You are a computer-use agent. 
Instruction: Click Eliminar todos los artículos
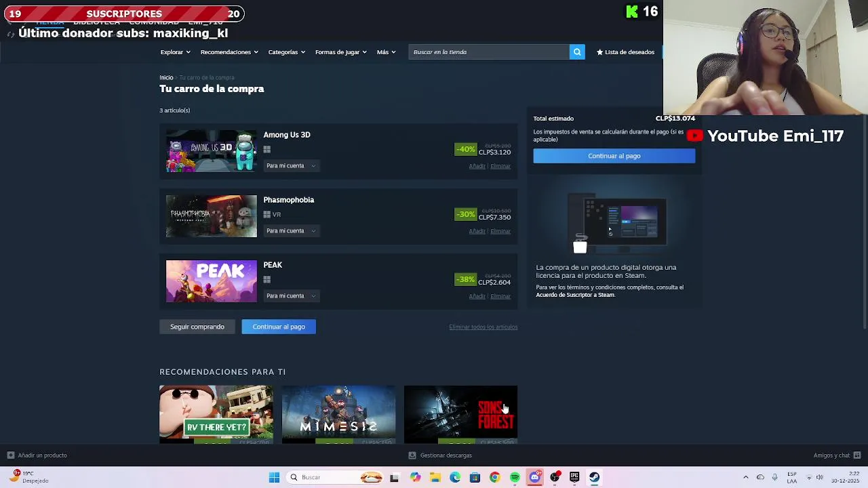pos(483,327)
